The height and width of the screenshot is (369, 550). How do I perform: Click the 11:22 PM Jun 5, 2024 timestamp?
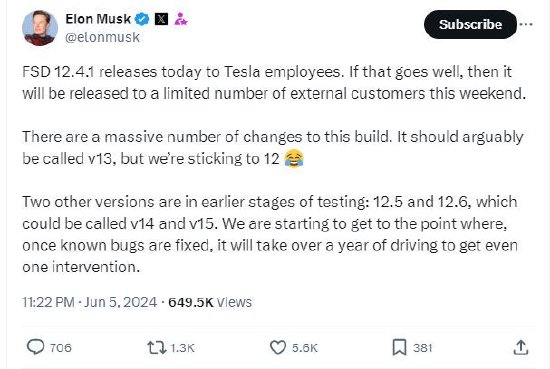click(89, 302)
